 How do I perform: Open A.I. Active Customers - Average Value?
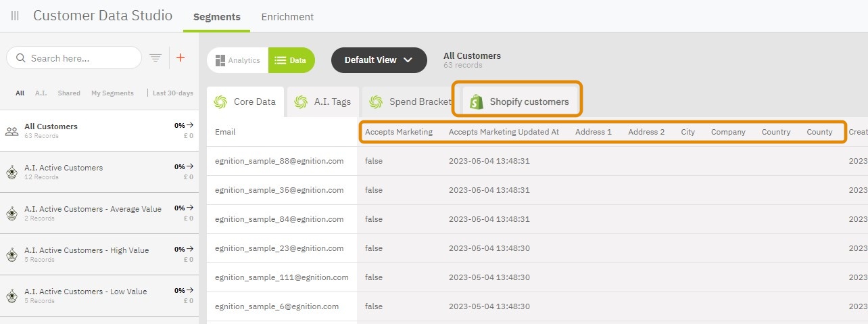coord(99,213)
